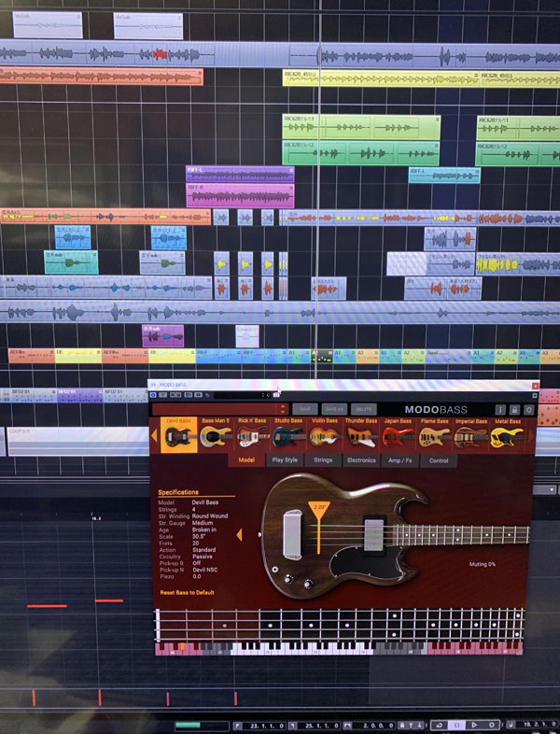Click the MODO BASS lock icon

click(514, 410)
